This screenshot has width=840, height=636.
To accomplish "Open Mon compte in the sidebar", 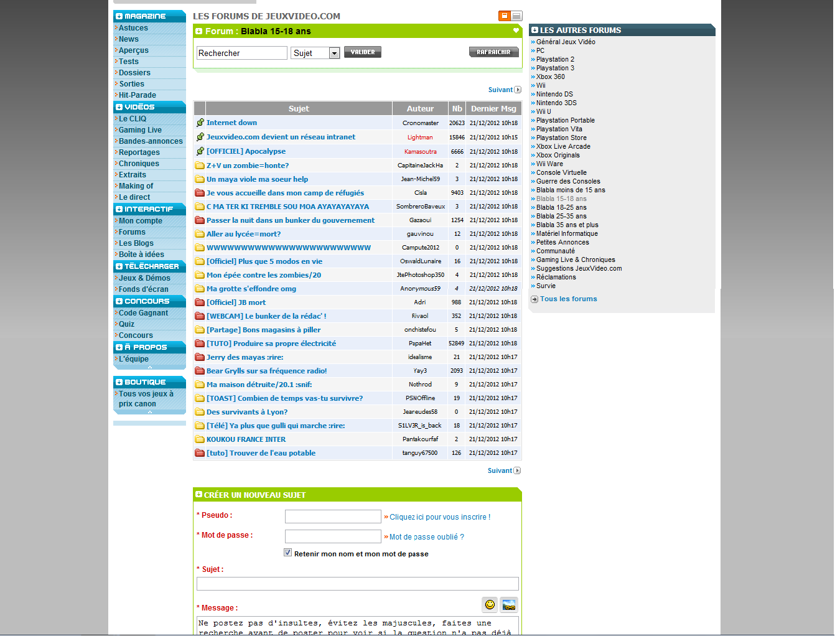I will tap(141, 221).
